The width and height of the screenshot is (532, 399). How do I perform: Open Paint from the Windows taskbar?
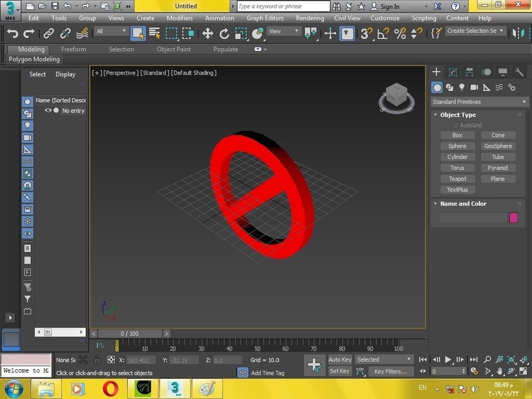pos(207,389)
